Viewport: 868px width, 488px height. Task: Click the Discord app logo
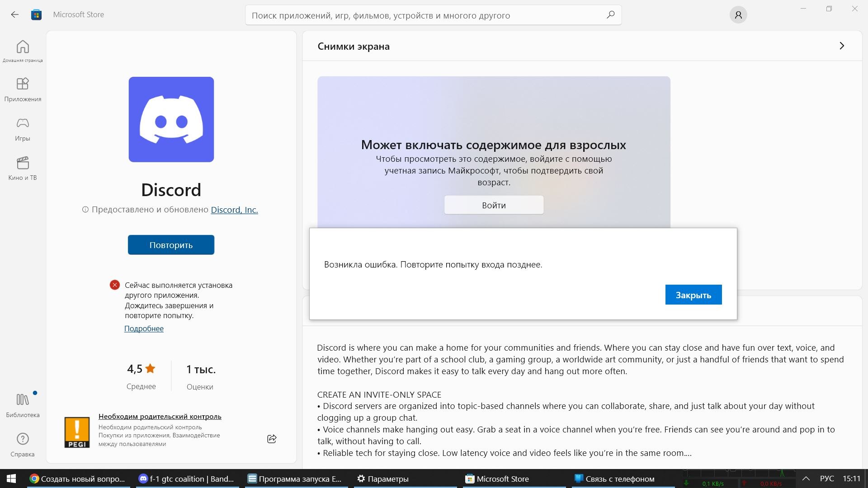[171, 119]
